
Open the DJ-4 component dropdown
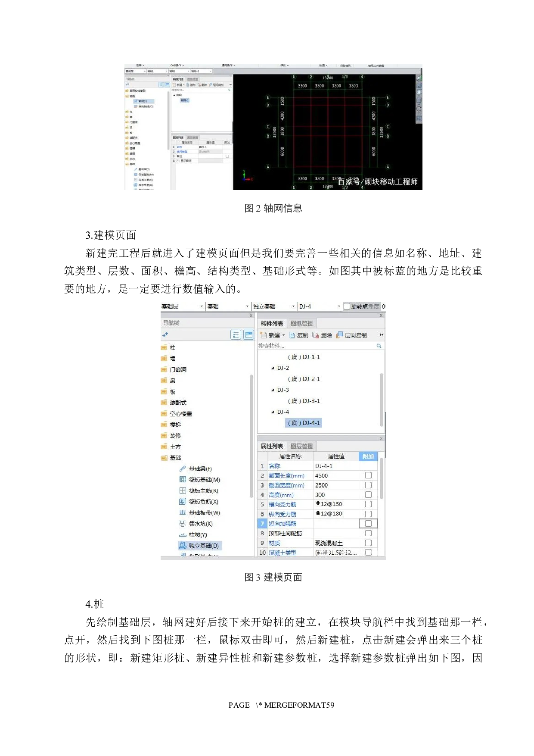(x=339, y=306)
